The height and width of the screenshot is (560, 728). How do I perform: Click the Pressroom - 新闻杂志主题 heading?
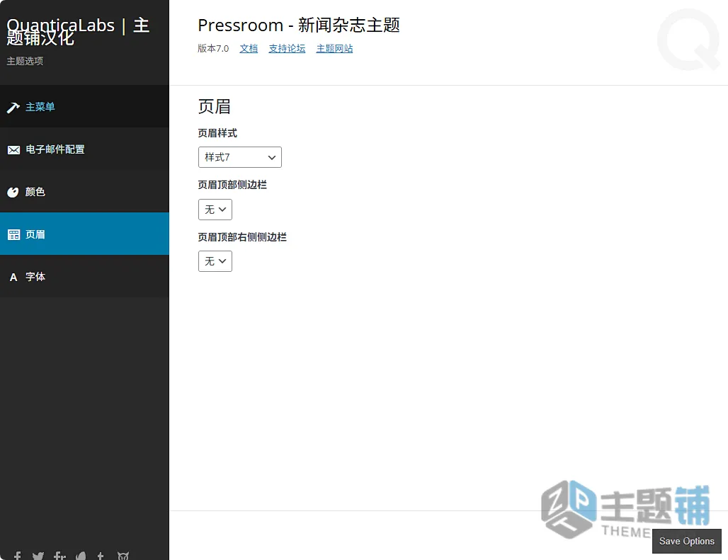tap(299, 25)
